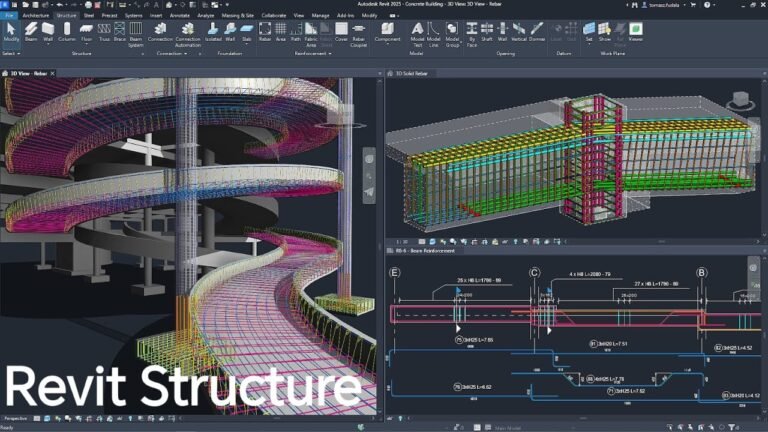Screen dimensions: 768x432
Task: Switch to the Collaborate tab
Action: pyautogui.click(x=273, y=16)
